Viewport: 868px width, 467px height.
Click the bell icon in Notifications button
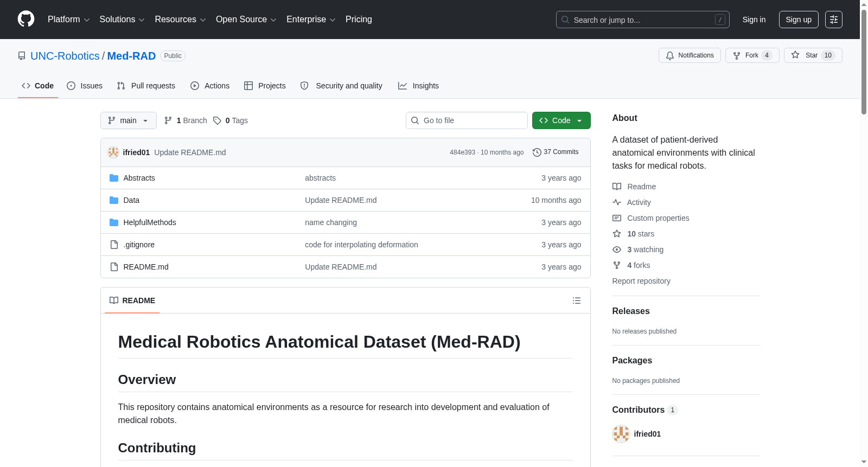pyautogui.click(x=670, y=55)
